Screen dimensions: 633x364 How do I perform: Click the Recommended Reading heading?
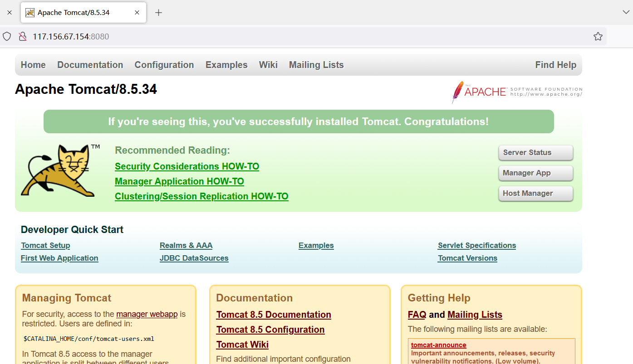(172, 150)
